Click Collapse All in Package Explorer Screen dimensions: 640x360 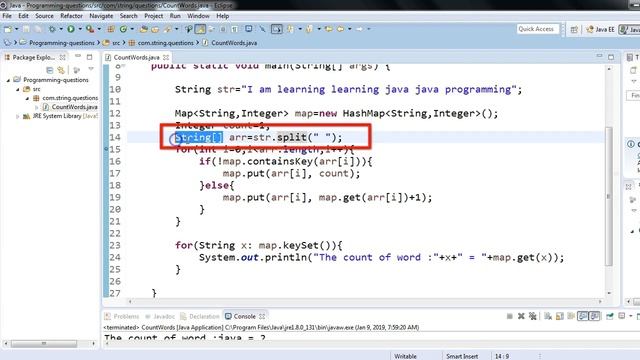49,70
